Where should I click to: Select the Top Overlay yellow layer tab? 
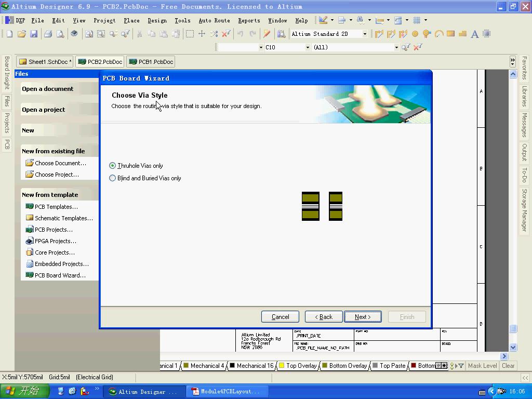click(298, 365)
